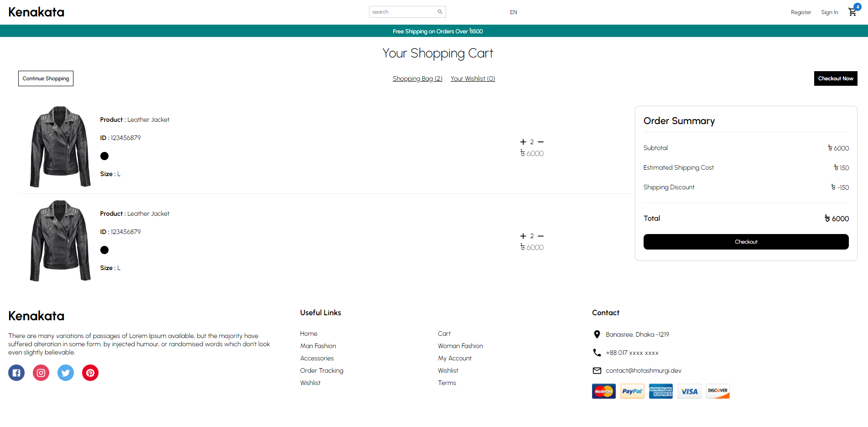Switch to Shopping Bag (2) tab

click(x=417, y=78)
